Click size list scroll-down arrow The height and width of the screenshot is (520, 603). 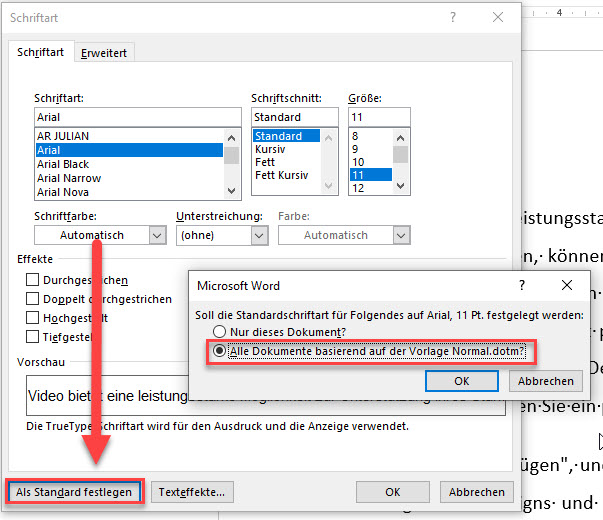point(400,186)
